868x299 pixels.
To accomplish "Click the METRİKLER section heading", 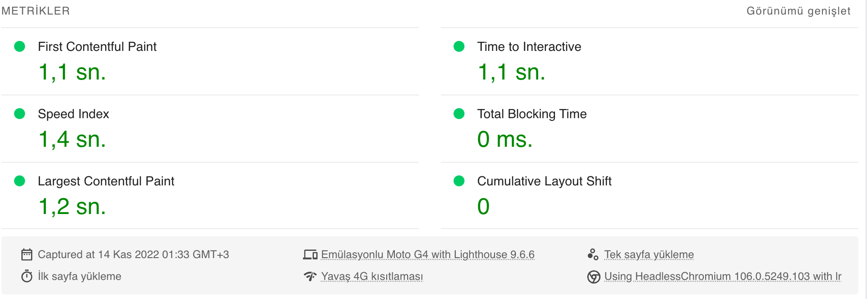I will pyautogui.click(x=35, y=11).
